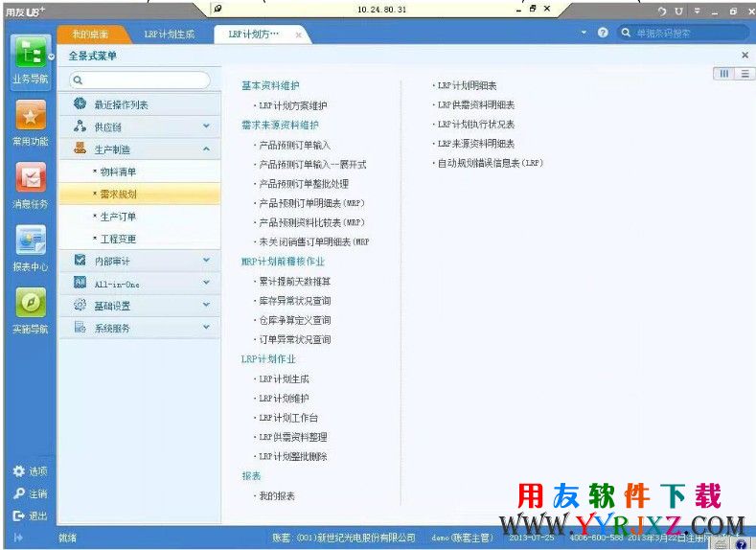
Task: Click the menu search input field
Action: tap(140, 80)
